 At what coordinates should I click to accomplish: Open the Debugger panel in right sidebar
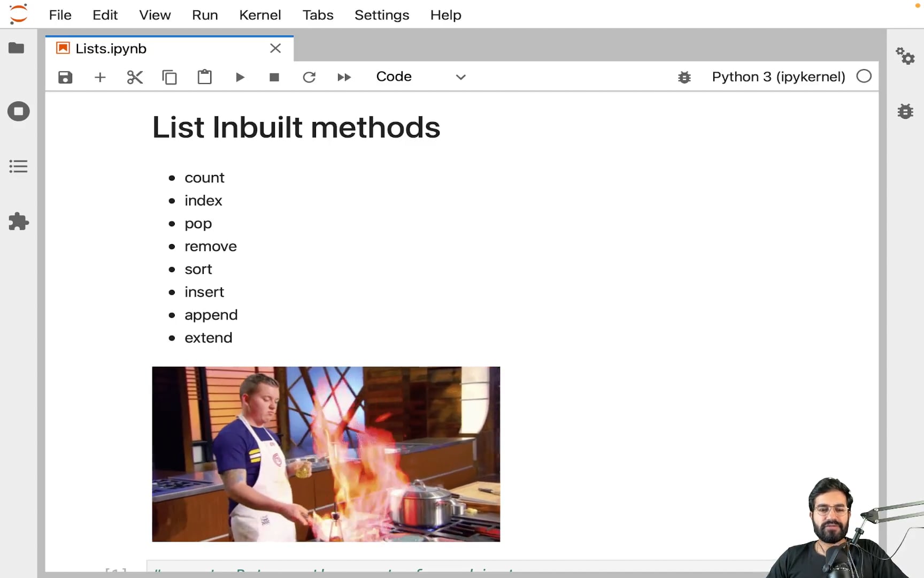[x=905, y=111]
